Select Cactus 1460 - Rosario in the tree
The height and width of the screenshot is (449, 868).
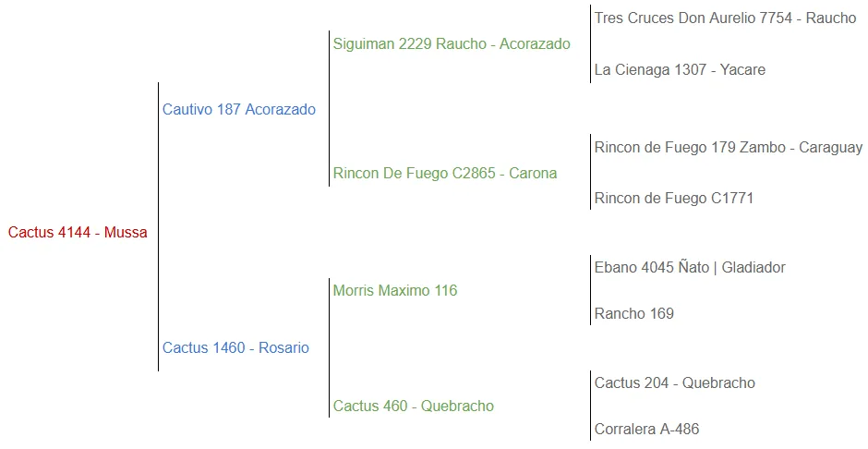point(235,348)
